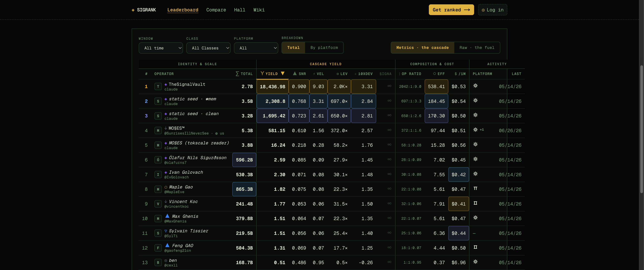The height and width of the screenshot is (270, 644).
Task: Click the down-arrow icon beside Vincent Koc
Action: point(166,201)
